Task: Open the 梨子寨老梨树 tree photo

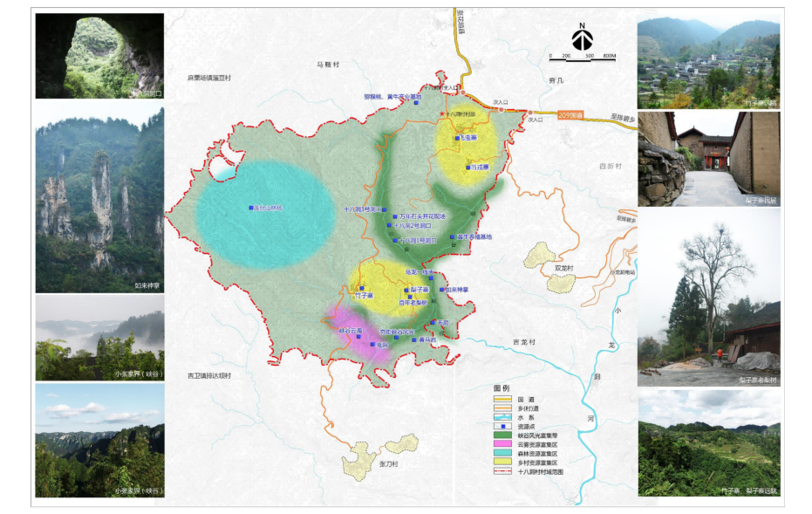Action: (708, 298)
